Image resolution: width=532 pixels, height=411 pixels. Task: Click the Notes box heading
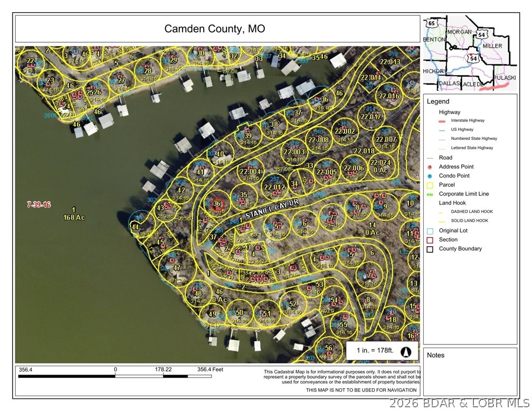(x=436, y=356)
